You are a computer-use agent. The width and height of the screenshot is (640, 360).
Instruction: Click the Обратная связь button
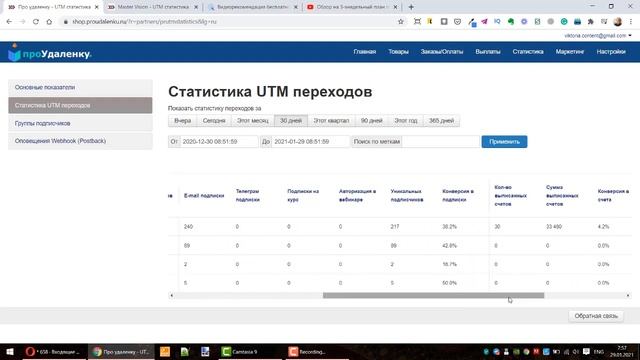pyautogui.click(x=596, y=316)
